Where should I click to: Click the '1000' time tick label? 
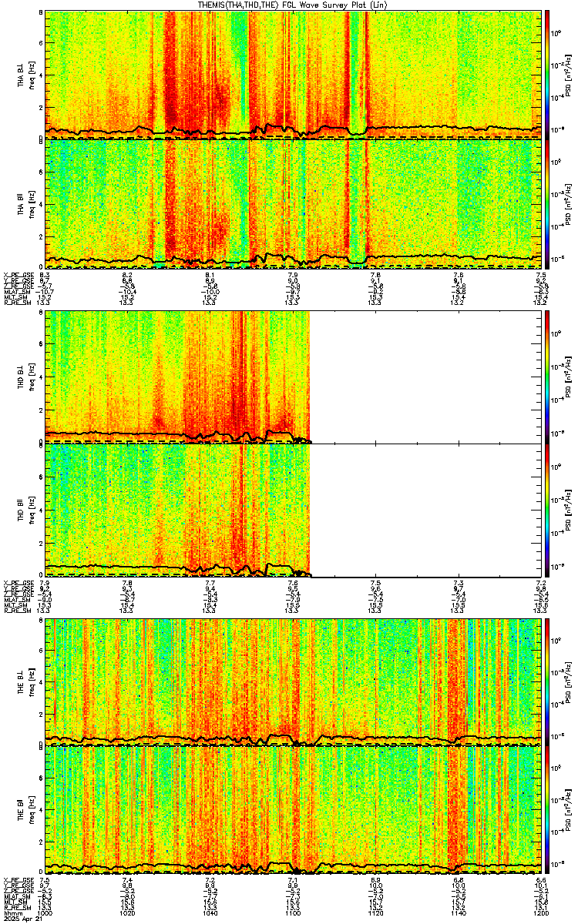(45, 913)
